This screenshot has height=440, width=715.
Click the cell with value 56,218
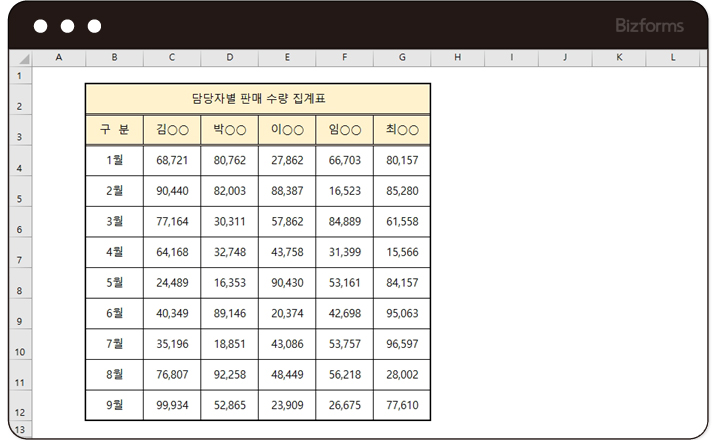[344, 374]
